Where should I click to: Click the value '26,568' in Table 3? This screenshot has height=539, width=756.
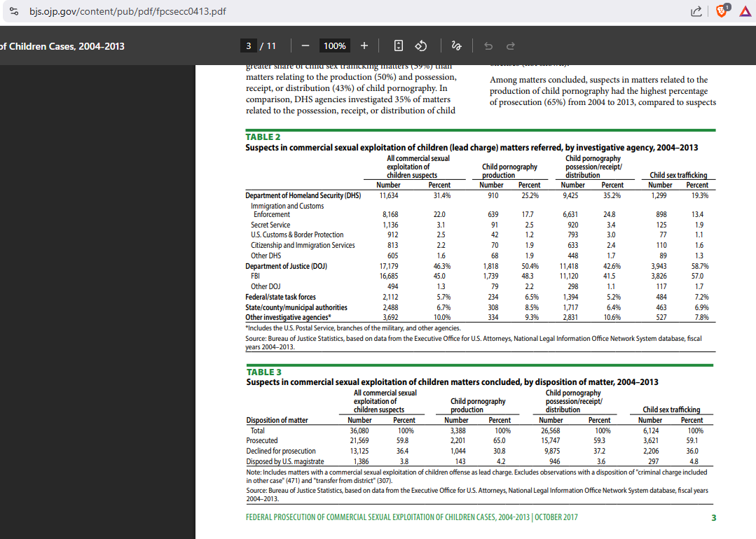point(550,430)
